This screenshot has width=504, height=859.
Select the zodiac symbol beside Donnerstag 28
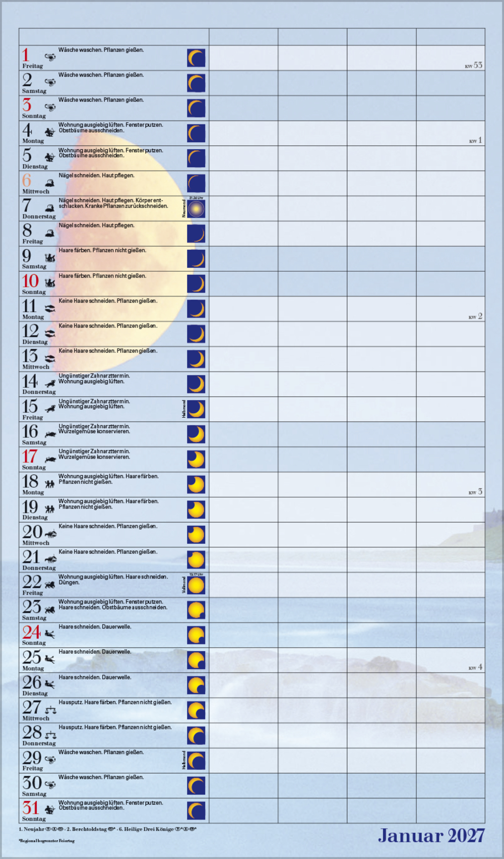tap(50, 734)
